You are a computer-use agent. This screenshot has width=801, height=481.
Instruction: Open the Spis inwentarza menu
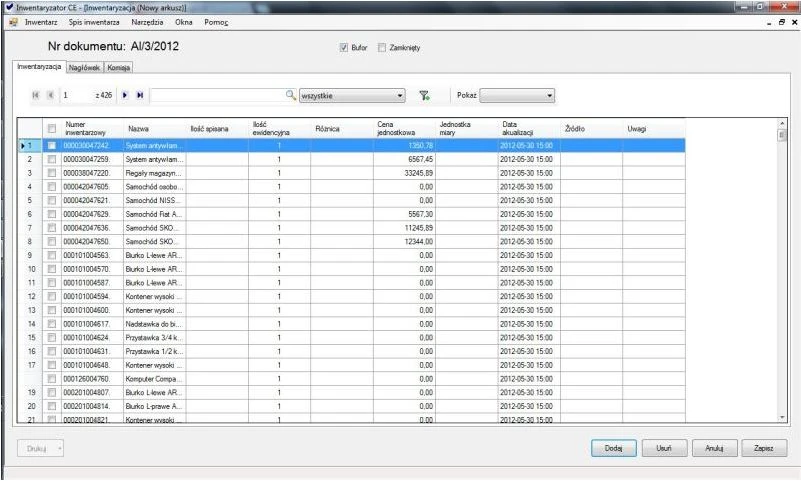tap(94, 22)
